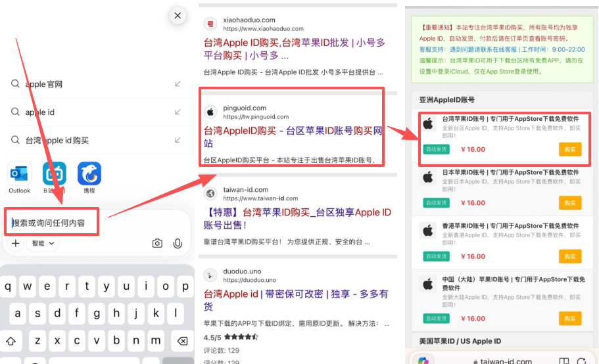
Task: Open the '台湾苹果ID账号 | 专门用于AppStore下载免费软件' title
Action: 511,119
